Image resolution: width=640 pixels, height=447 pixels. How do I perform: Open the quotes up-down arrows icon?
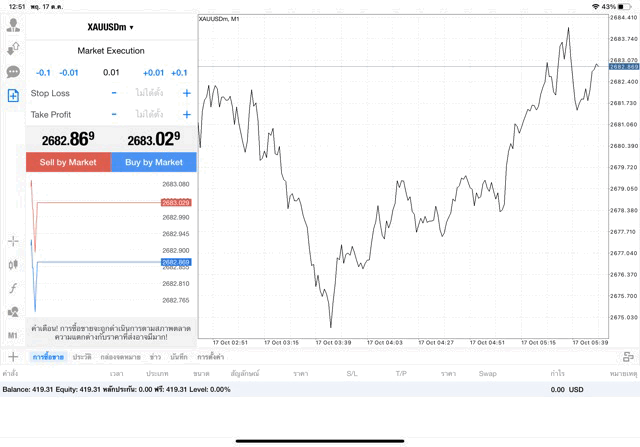point(13,48)
